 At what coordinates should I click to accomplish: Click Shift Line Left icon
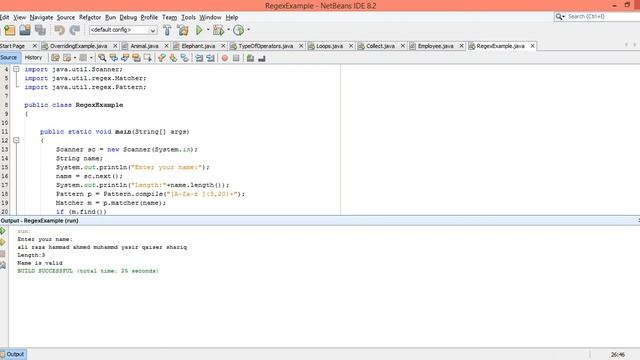[x=199, y=58]
